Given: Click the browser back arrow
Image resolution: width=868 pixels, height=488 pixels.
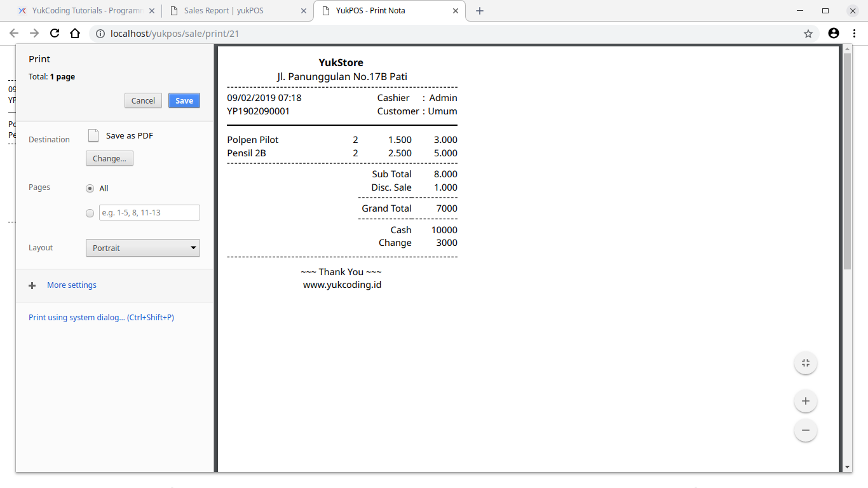Looking at the screenshot, I should coord(14,34).
